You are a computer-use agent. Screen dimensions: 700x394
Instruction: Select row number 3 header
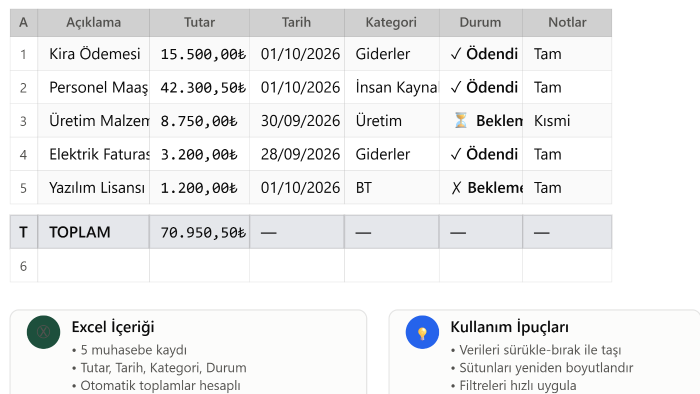24,121
